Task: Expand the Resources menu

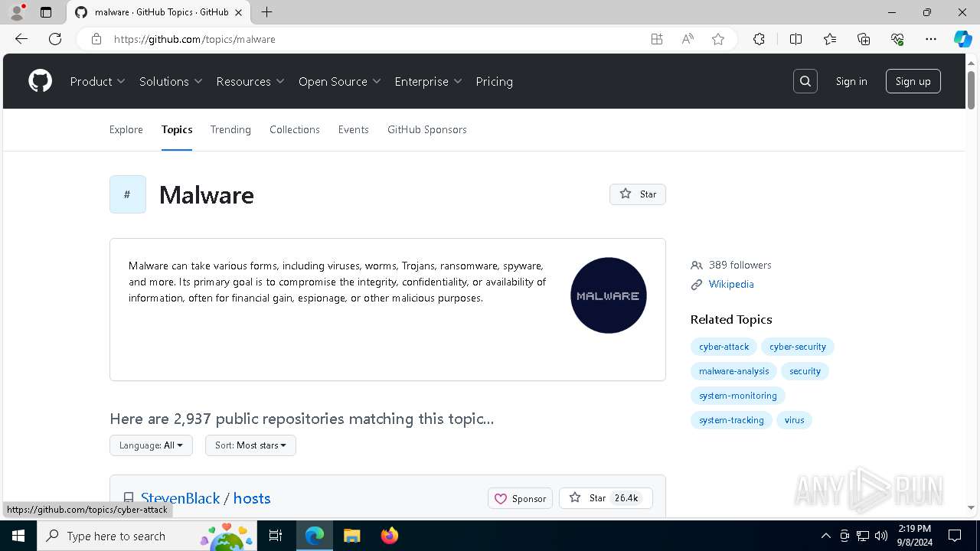Action: pos(250,81)
